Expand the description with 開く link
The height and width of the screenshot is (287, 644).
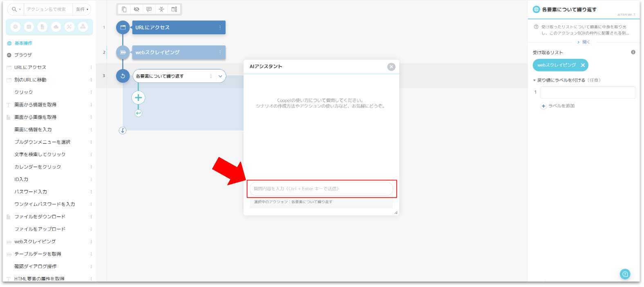point(584,42)
